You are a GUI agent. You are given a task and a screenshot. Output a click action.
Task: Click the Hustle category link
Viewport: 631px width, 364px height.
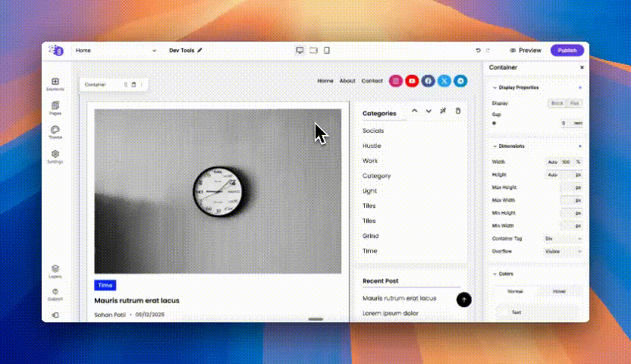(x=372, y=146)
